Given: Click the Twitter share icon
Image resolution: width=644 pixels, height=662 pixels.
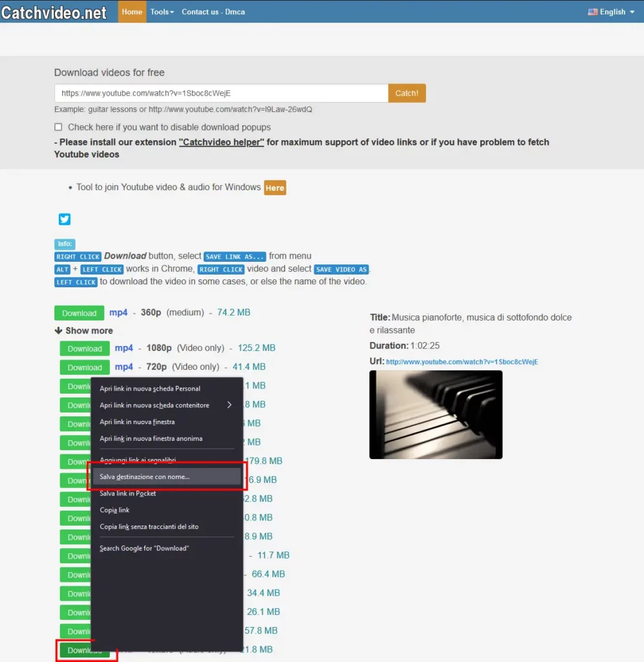Looking at the screenshot, I should (x=65, y=219).
